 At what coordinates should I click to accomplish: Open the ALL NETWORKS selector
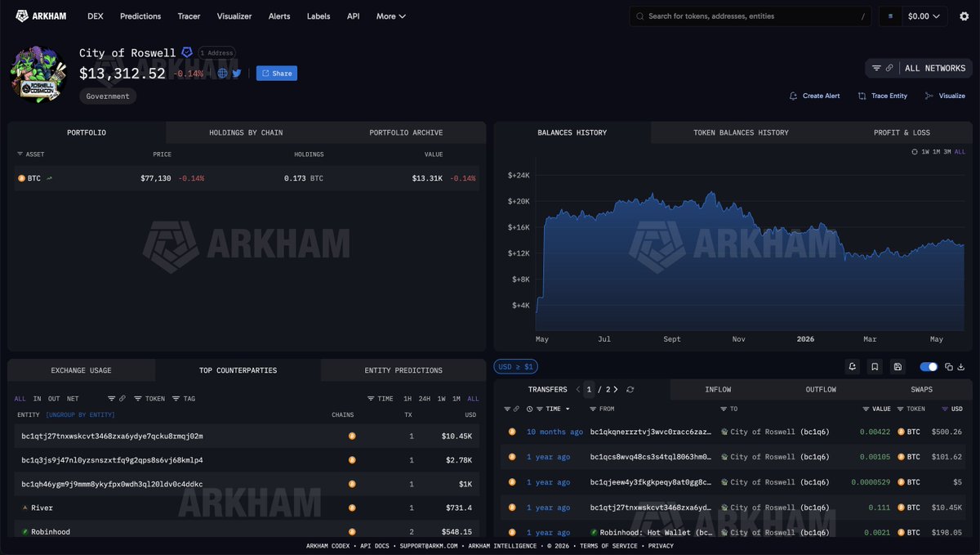tap(934, 69)
